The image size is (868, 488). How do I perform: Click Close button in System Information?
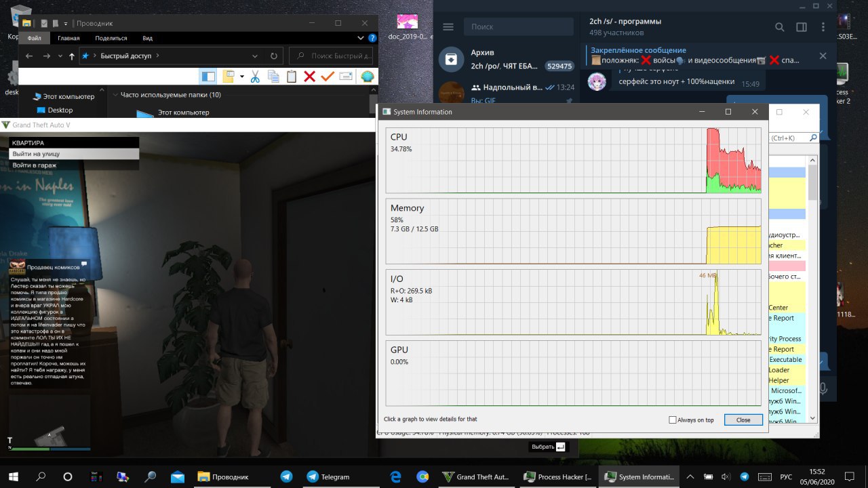(743, 420)
